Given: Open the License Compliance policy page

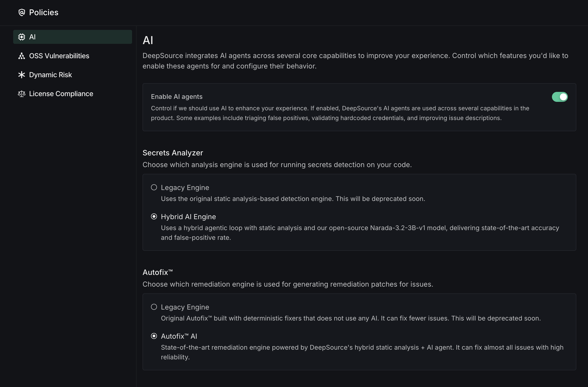Looking at the screenshot, I should click(61, 94).
